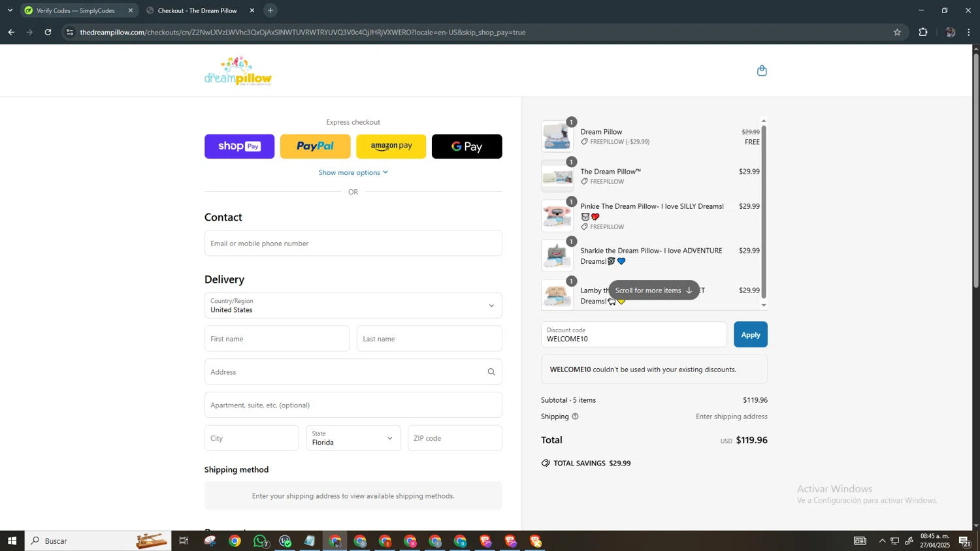Click the Shipping help question mark icon
Screen dimensions: 980x551
pos(575,417)
